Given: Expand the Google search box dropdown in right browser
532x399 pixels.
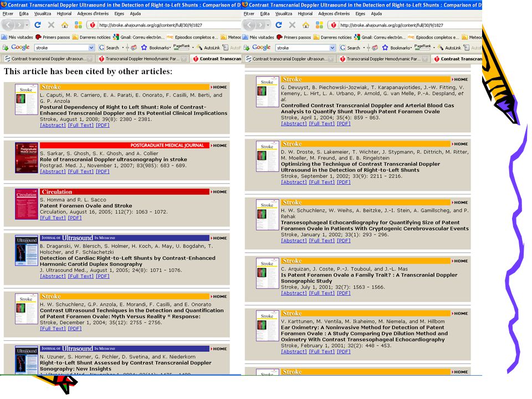Looking at the screenshot, I should [332, 48].
